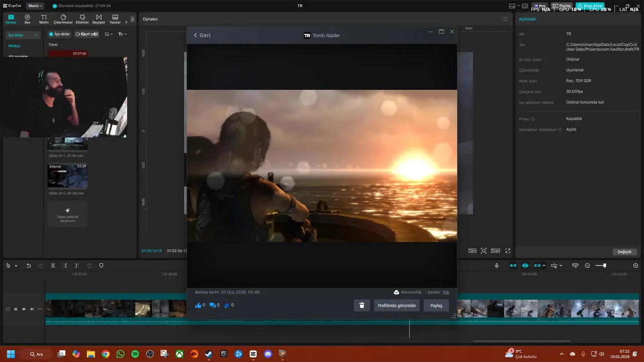Click the timeline delete trash icon

(89, 265)
